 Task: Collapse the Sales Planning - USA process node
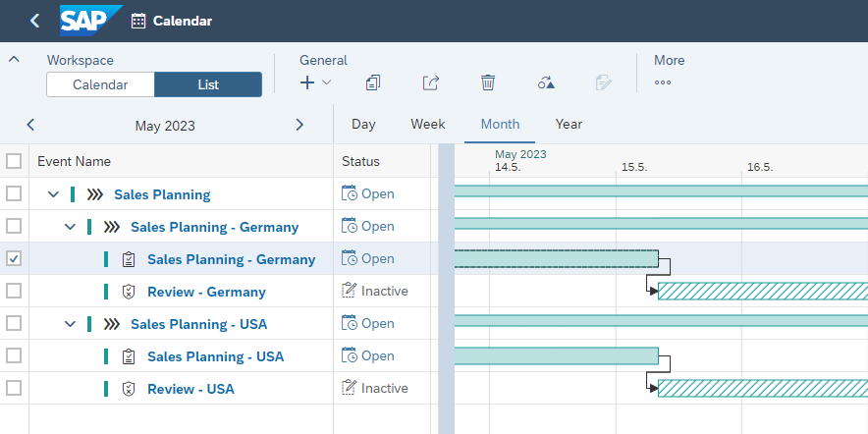click(70, 324)
